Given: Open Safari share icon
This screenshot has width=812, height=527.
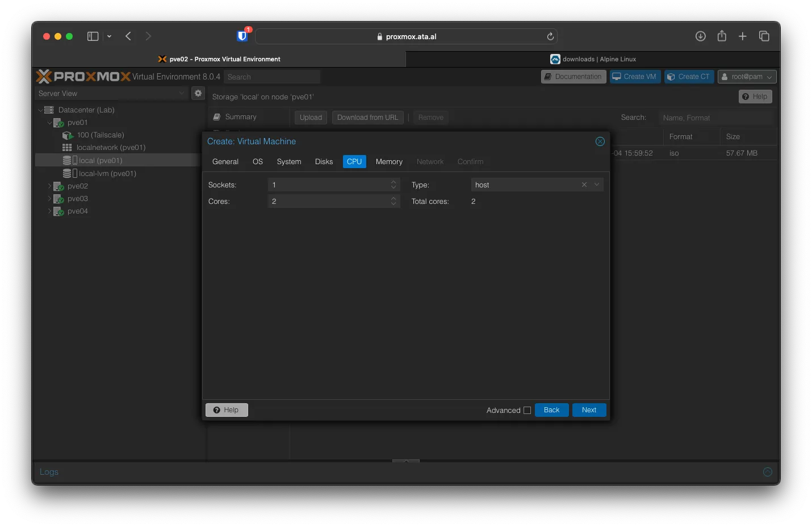Looking at the screenshot, I should tap(722, 36).
